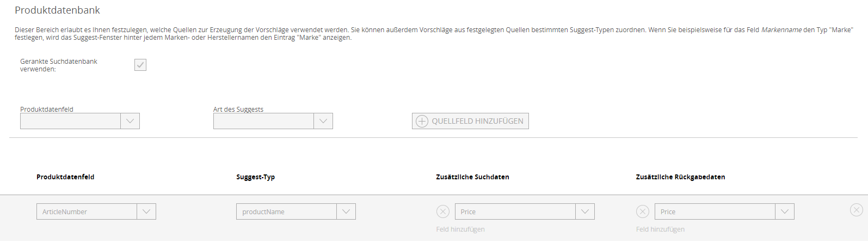The image size is (868, 242).
Task: Click Feld hinzufügen under Zusätzliche Rückgabedaten
Action: pos(660,229)
